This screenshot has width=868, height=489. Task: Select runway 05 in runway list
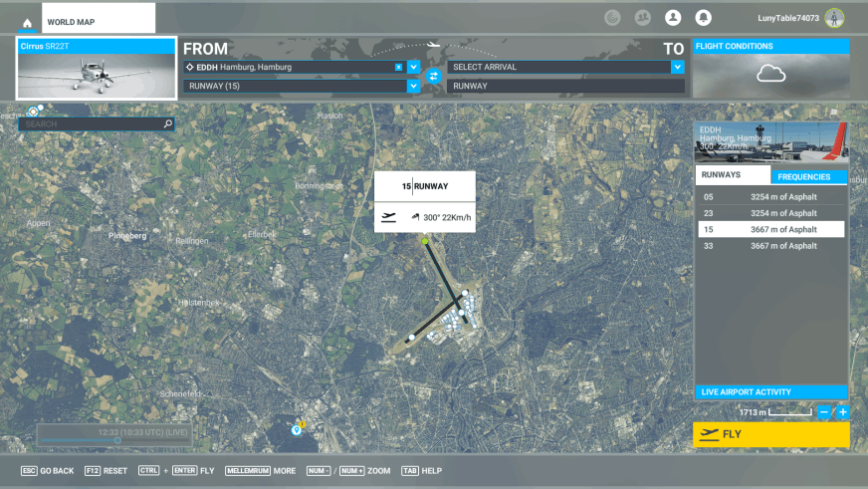[770, 196]
